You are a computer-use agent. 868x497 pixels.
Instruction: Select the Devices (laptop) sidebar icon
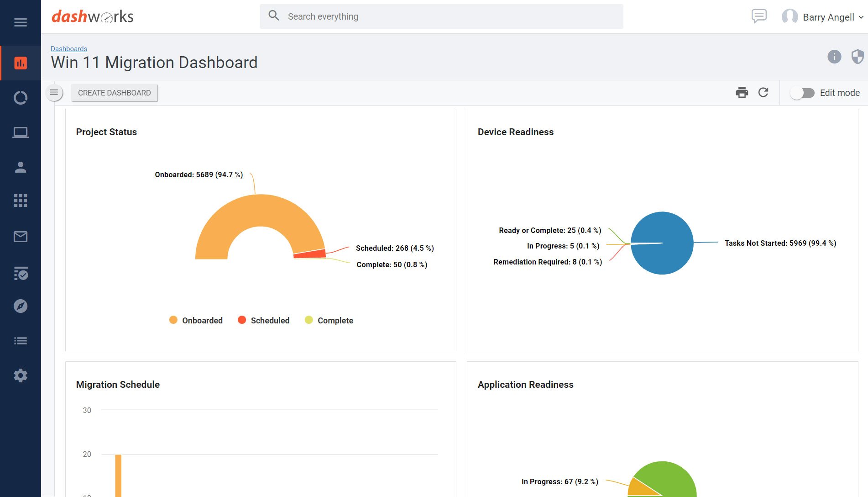21,132
